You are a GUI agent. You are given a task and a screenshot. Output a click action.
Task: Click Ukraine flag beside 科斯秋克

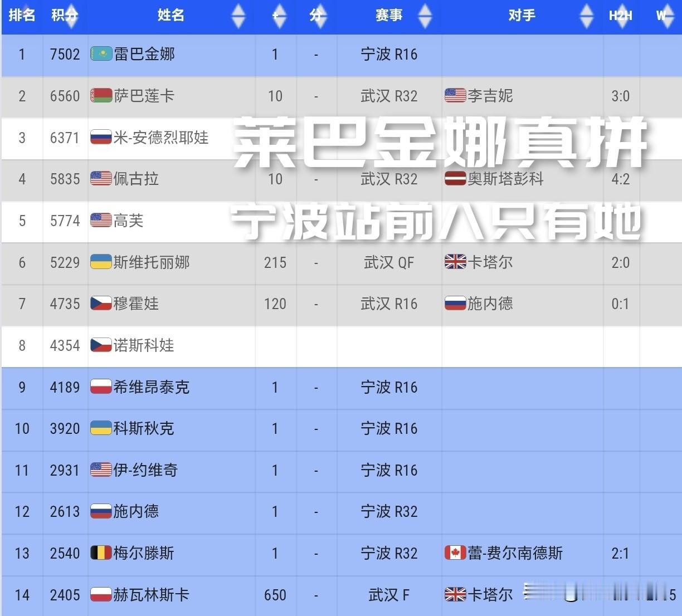click(x=101, y=428)
